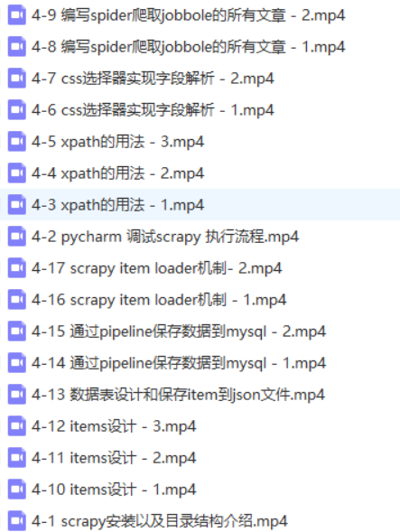
Task: Click video icon next to 4-13 数据表设计 file
Action: 17,395
